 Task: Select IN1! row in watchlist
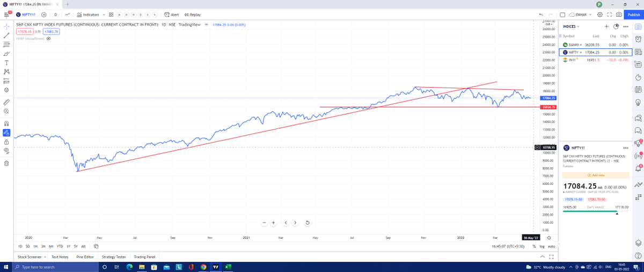[x=595, y=60]
